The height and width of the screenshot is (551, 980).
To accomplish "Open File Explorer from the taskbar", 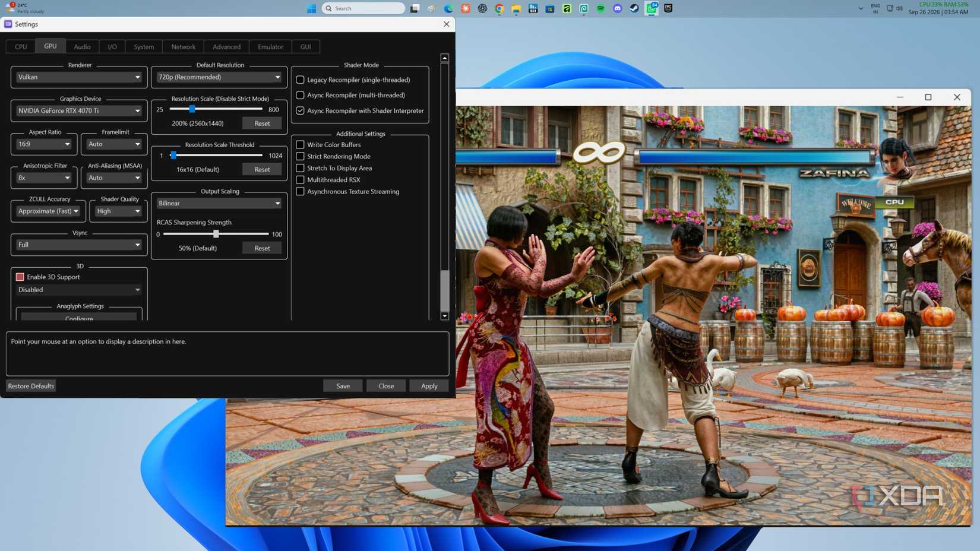I will [516, 8].
